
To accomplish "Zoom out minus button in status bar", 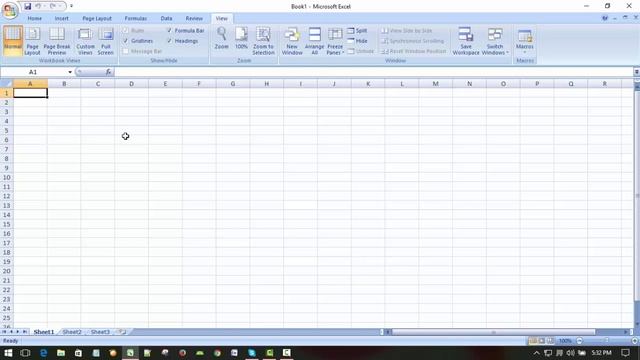I will tap(579, 341).
